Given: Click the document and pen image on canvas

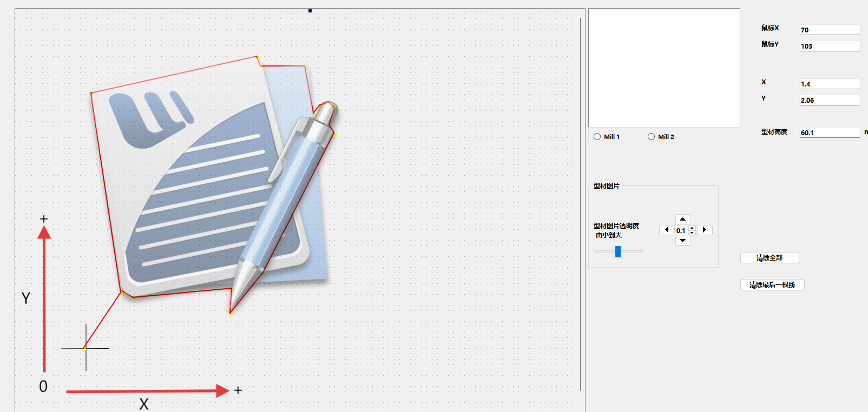Looking at the screenshot, I should [x=214, y=184].
